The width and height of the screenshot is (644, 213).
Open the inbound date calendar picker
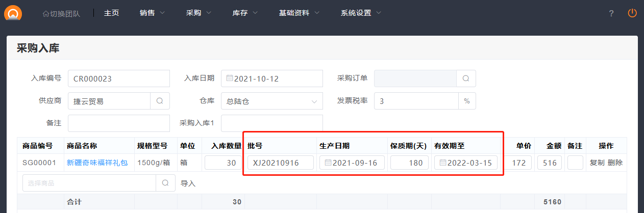click(x=230, y=78)
